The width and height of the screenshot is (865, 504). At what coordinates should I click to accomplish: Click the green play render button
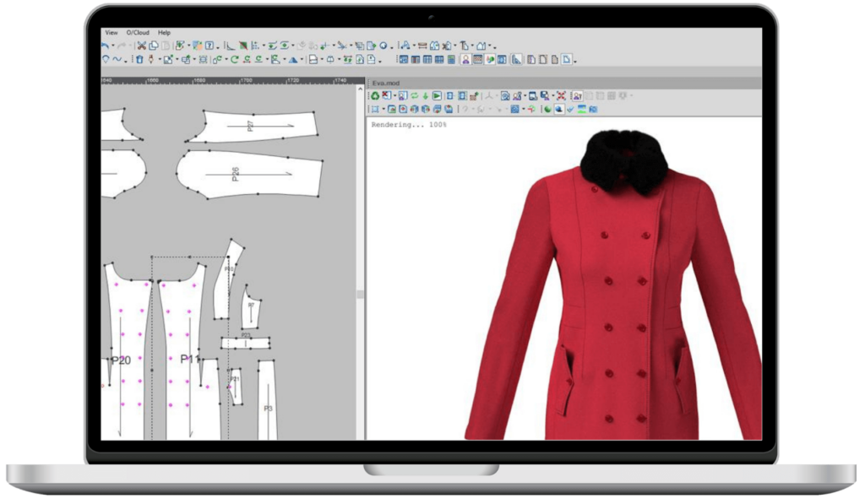tap(437, 96)
